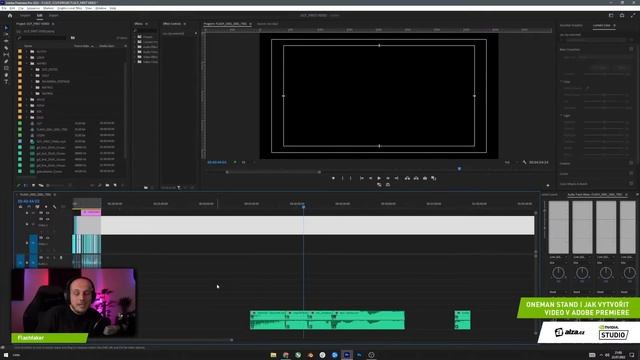Open the Essential Graphics panel tab
The height and width of the screenshot is (360, 640).
(x=571, y=25)
